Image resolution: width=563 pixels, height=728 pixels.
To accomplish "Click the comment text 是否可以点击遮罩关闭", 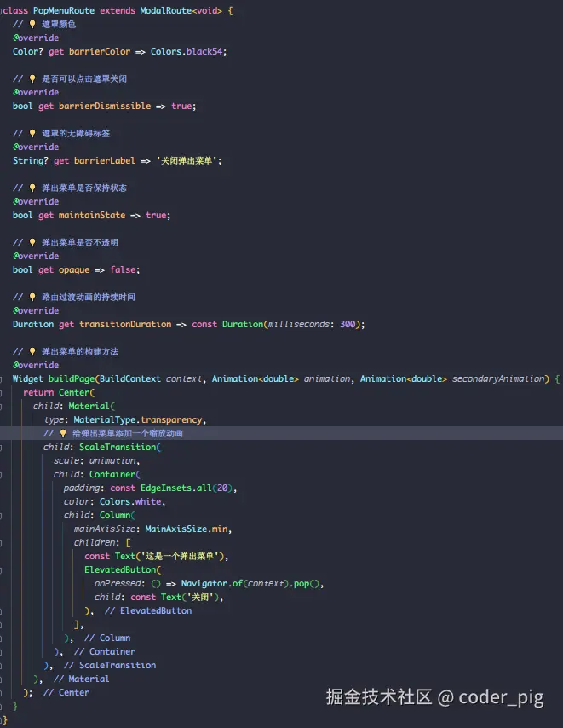I will [x=84, y=79].
